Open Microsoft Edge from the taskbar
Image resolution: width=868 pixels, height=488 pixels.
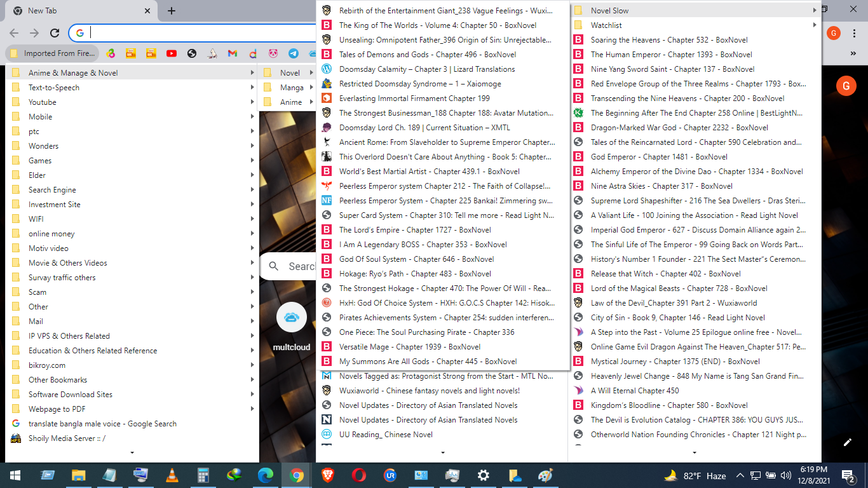point(265,475)
